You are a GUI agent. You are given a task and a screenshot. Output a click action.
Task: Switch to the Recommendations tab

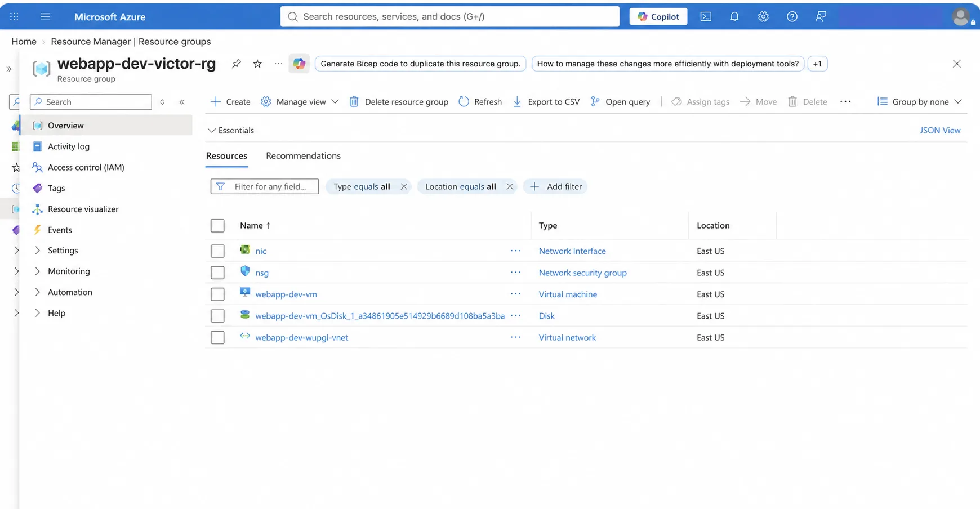tap(303, 156)
